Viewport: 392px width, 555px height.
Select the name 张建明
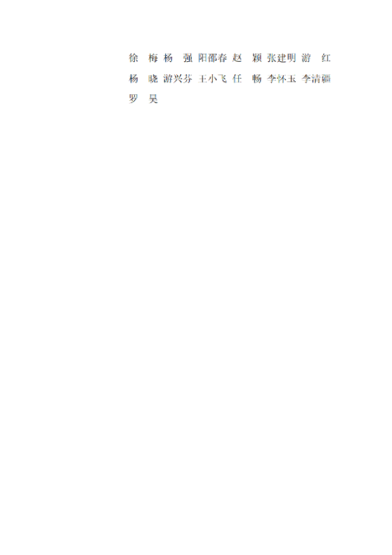coord(282,57)
